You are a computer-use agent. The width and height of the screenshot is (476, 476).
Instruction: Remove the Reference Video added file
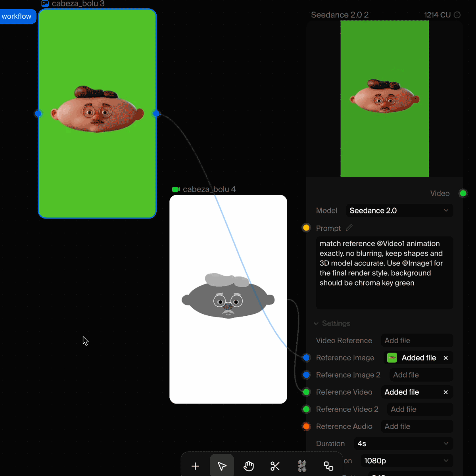pyautogui.click(x=446, y=392)
